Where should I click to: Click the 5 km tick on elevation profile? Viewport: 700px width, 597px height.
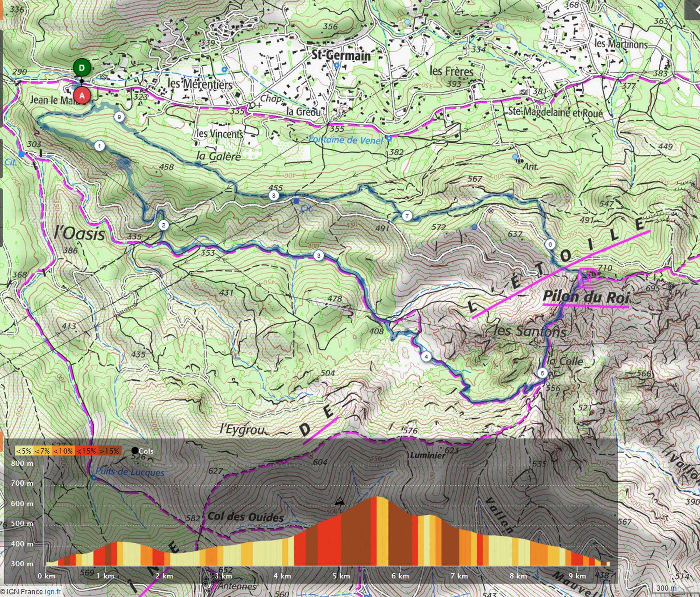341,576
